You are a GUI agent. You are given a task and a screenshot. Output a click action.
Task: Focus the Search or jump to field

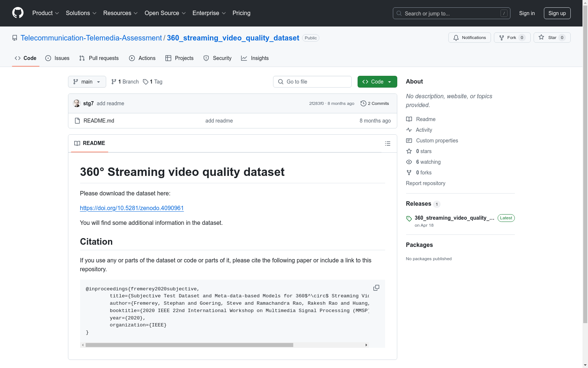(452, 13)
